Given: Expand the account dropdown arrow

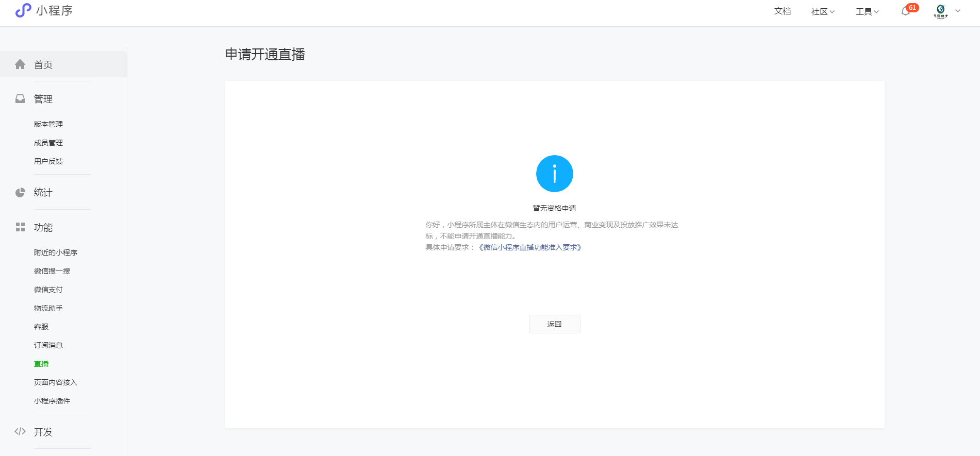Looking at the screenshot, I should 958,11.
